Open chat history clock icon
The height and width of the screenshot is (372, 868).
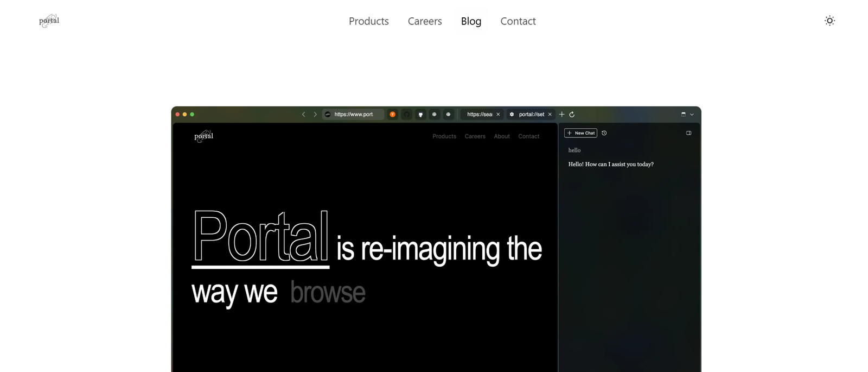[604, 133]
